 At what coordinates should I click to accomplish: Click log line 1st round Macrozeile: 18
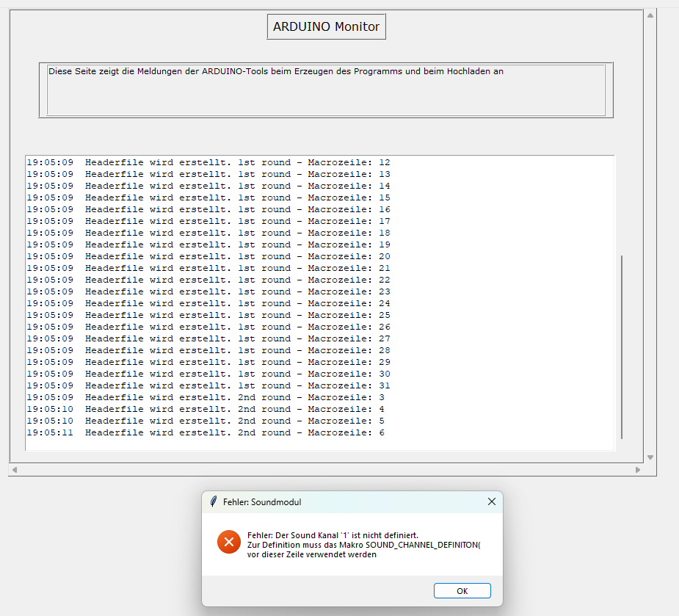(208, 233)
